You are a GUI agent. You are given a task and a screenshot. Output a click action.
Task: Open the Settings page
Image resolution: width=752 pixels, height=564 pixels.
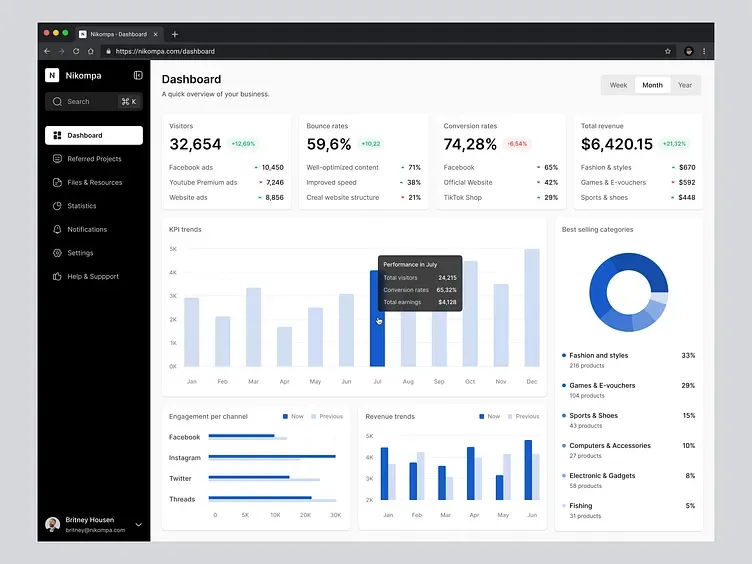tap(94, 253)
